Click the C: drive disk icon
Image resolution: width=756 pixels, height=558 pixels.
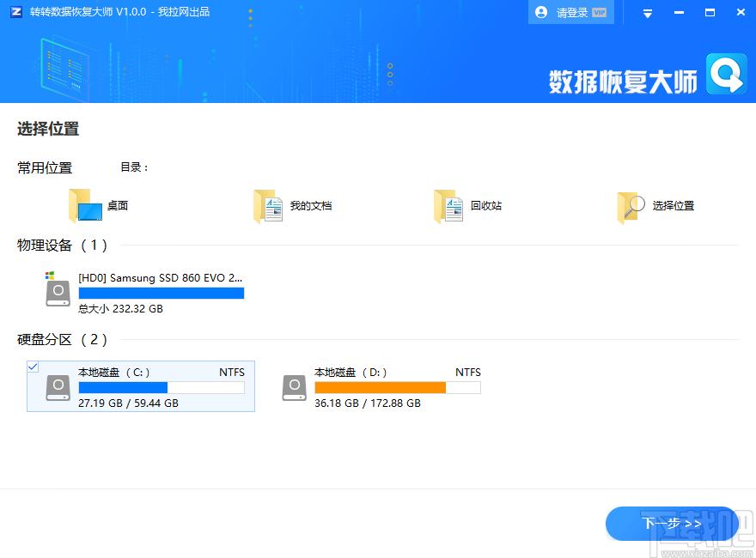click(58, 388)
